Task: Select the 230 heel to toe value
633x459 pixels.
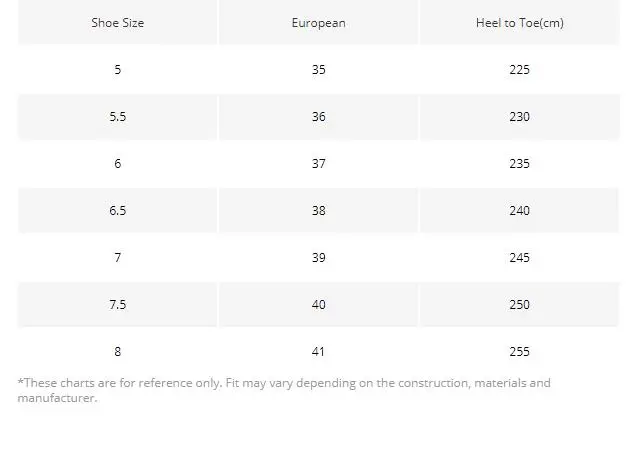Action: tap(519, 117)
